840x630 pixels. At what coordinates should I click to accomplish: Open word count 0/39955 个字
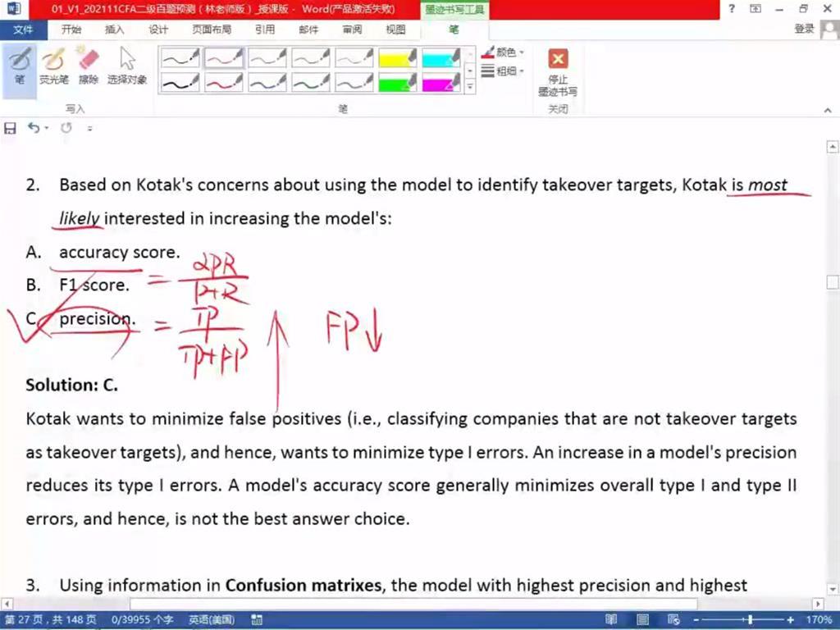(x=142, y=620)
